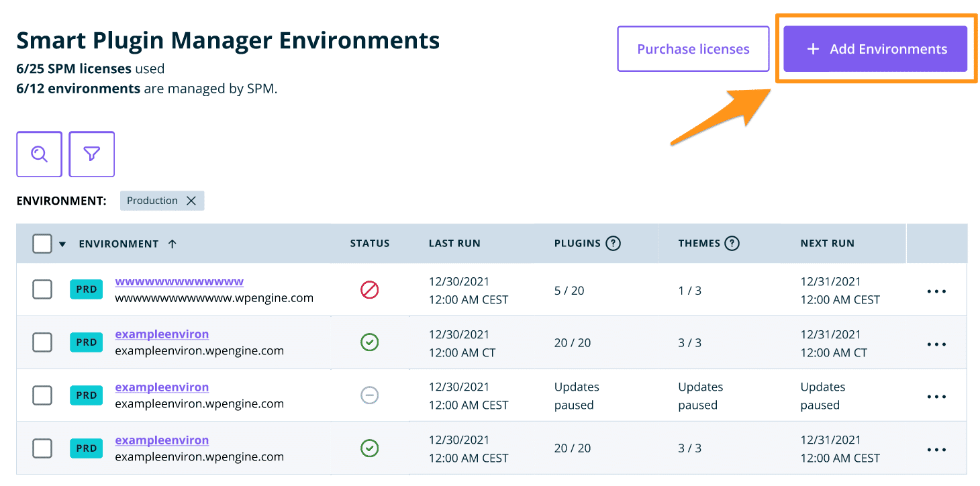
Task: Open the filter icon
Action: (91, 154)
